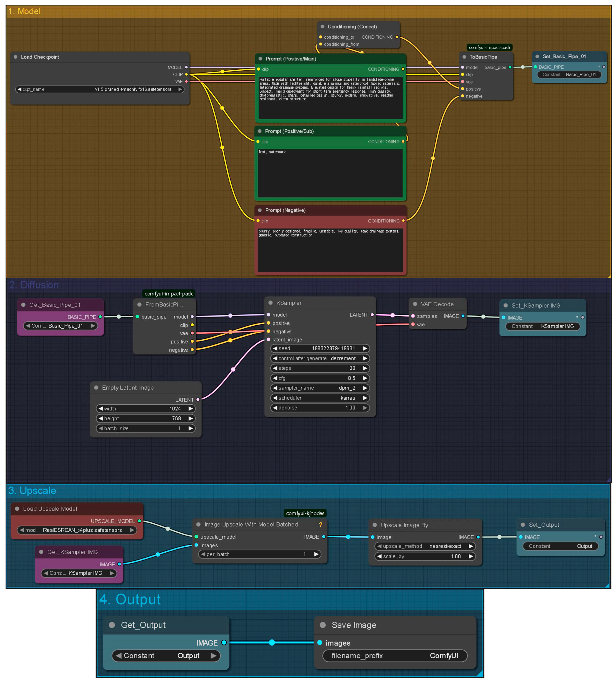Image resolution: width=616 pixels, height=683 pixels.
Task: Click the Save Image images input socket
Action: [x=320, y=642]
